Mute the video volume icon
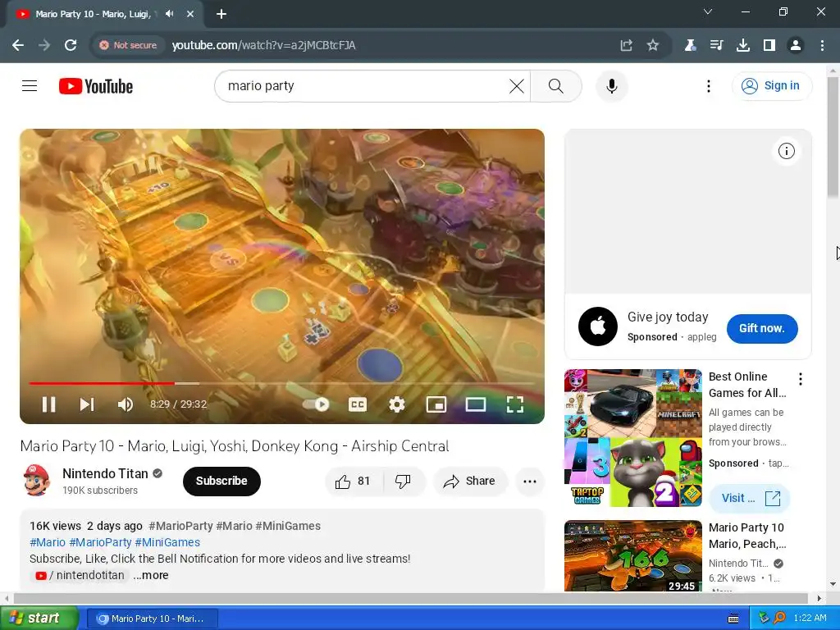 [x=126, y=404]
